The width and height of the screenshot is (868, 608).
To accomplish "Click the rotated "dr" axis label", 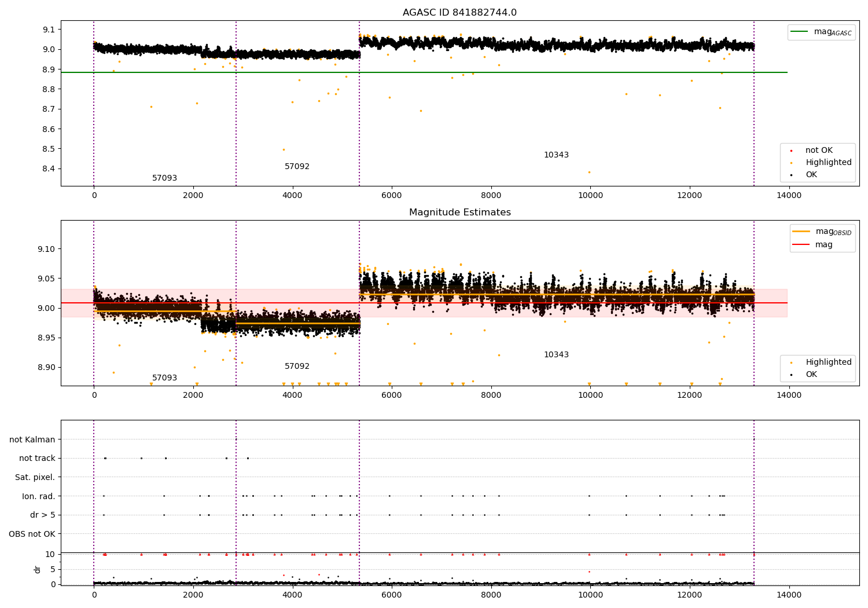I will [x=38, y=569].
